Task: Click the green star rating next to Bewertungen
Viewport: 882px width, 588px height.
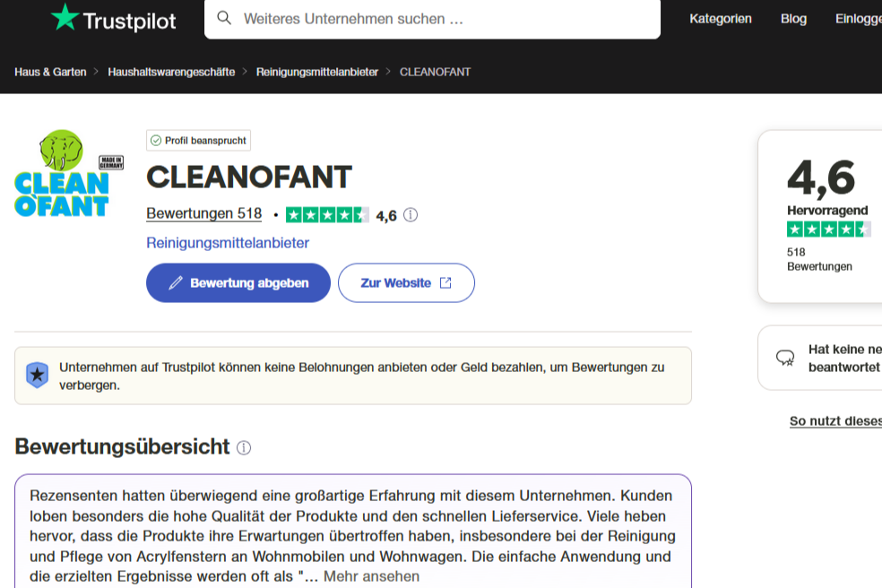Action: click(x=327, y=215)
